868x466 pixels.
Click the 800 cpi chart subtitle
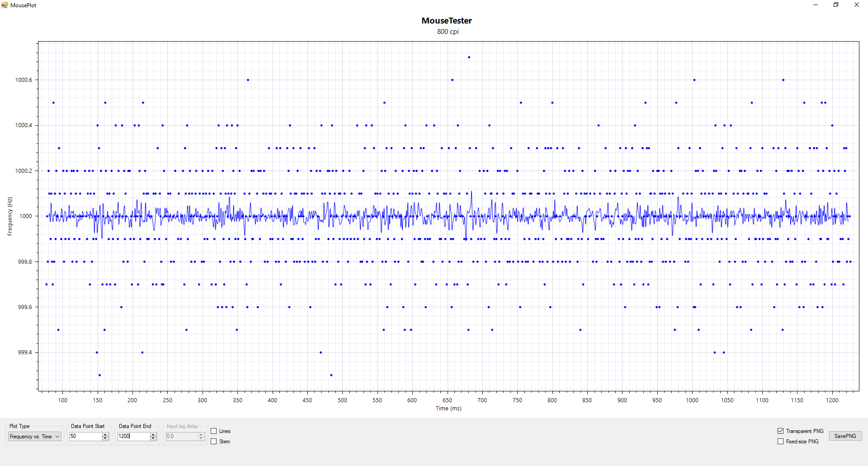coord(448,32)
